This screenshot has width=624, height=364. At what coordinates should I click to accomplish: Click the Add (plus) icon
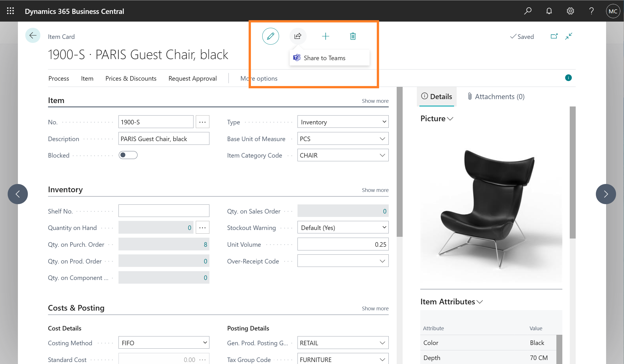[x=326, y=36]
